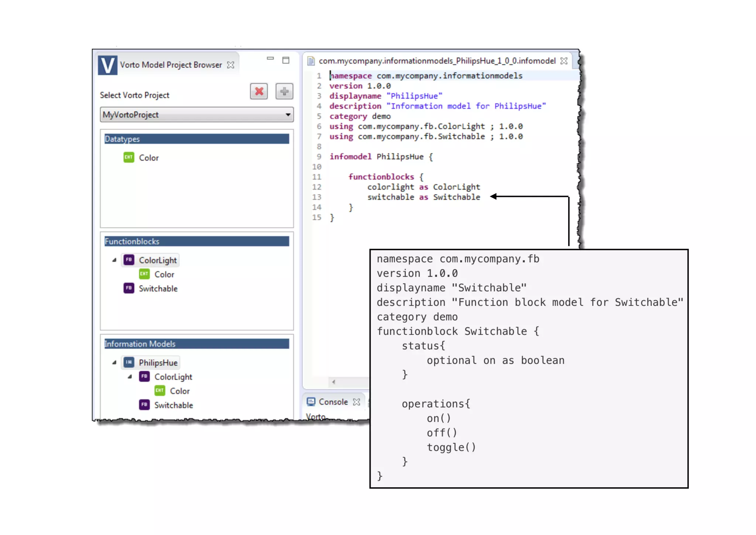Image resolution: width=756 pixels, height=535 pixels.
Task: Click the plus add project button
Action: tap(284, 91)
